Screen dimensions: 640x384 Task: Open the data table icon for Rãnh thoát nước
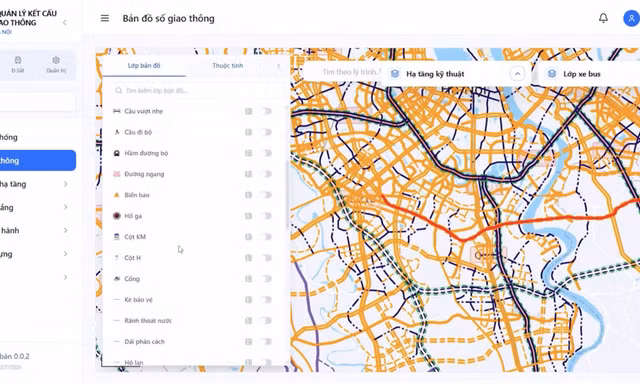pos(249,321)
